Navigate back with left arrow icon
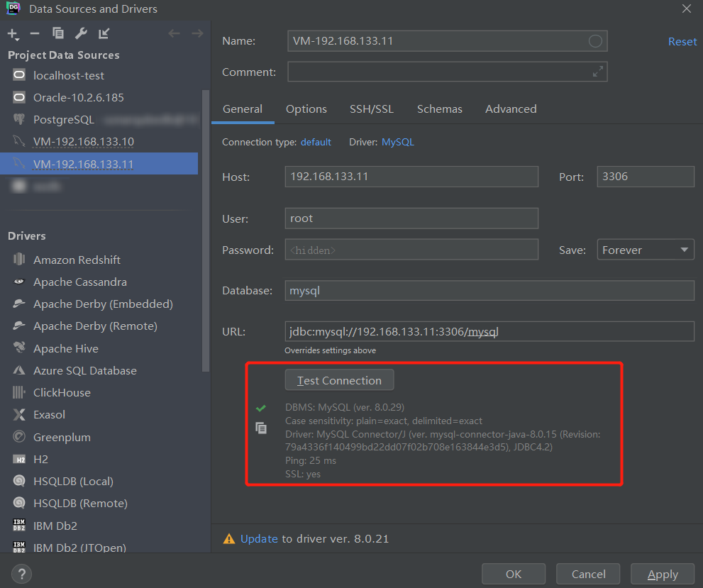This screenshot has width=703, height=588. (x=175, y=33)
